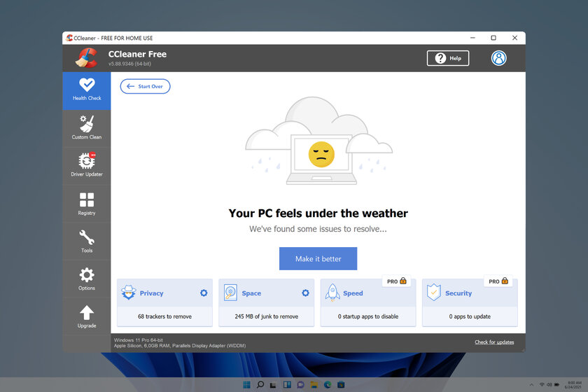The image size is (588, 392).
Task: Click the Security shield icon
Action: point(434,292)
